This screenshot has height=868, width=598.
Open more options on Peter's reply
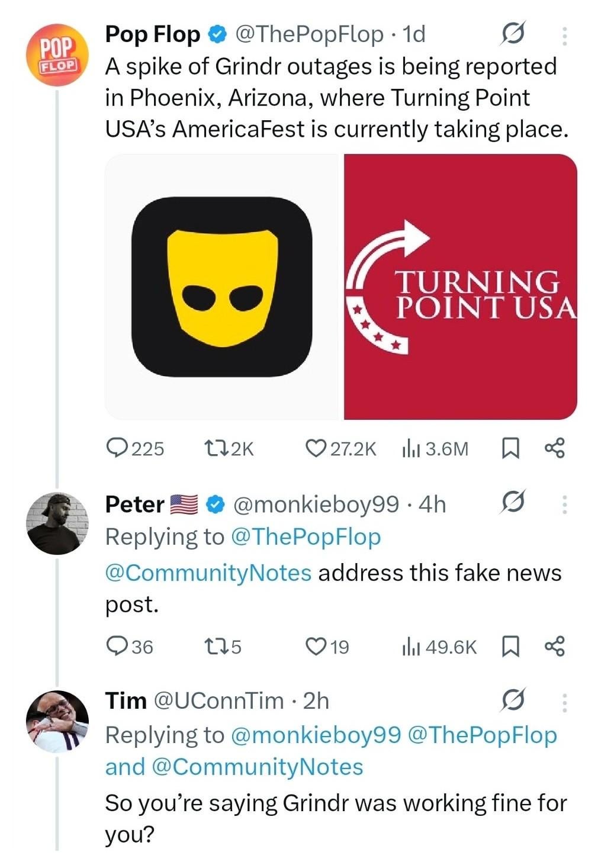click(x=564, y=504)
